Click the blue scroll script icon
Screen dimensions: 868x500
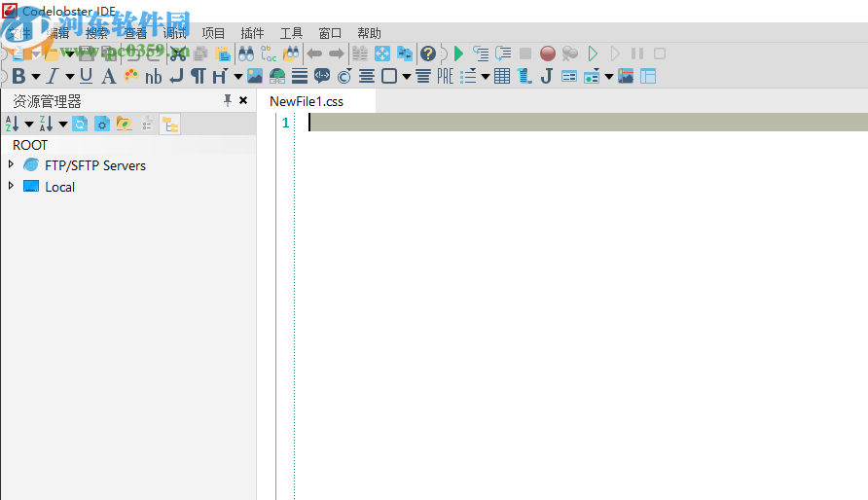[x=524, y=76]
